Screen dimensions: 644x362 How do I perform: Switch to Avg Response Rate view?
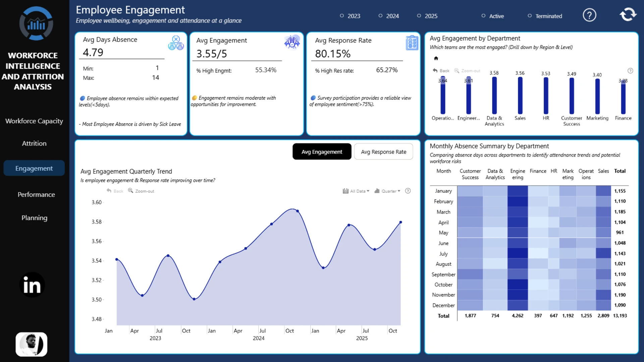point(383,152)
